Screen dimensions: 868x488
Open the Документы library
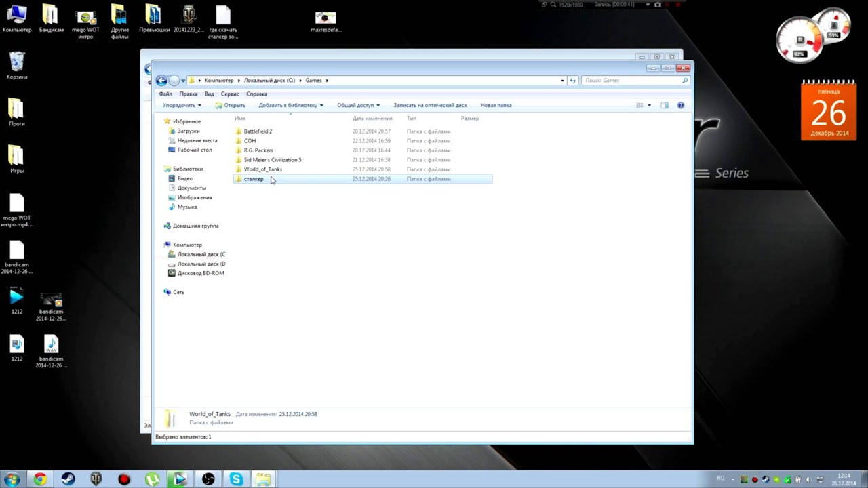pyautogui.click(x=191, y=188)
